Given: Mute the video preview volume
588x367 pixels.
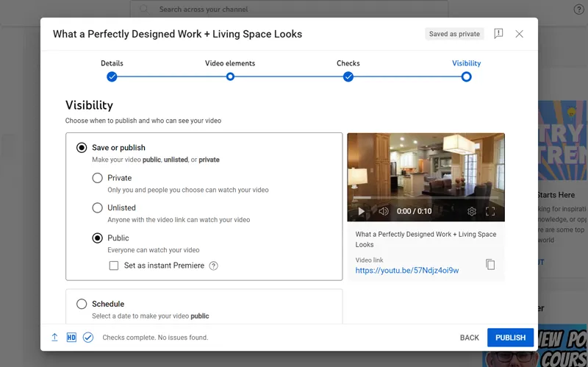Looking at the screenshot, I should [x=383, y=212].
